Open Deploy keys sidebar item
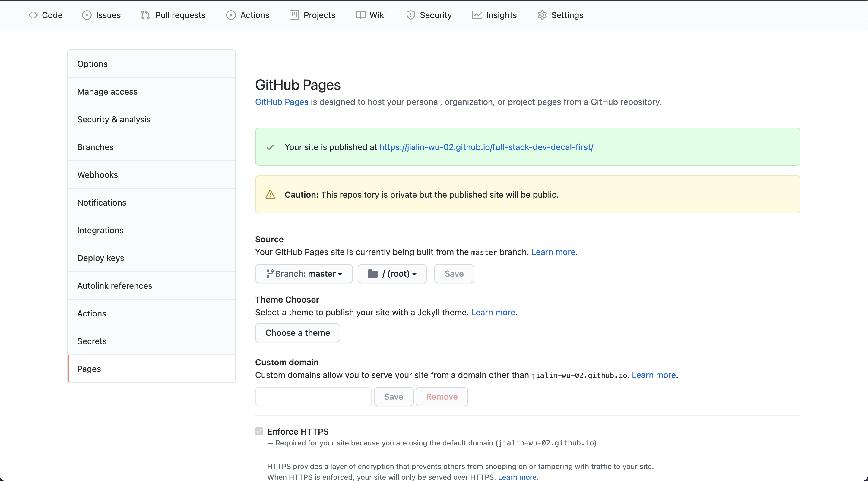868x481 pixels. [x=151, y=258]
